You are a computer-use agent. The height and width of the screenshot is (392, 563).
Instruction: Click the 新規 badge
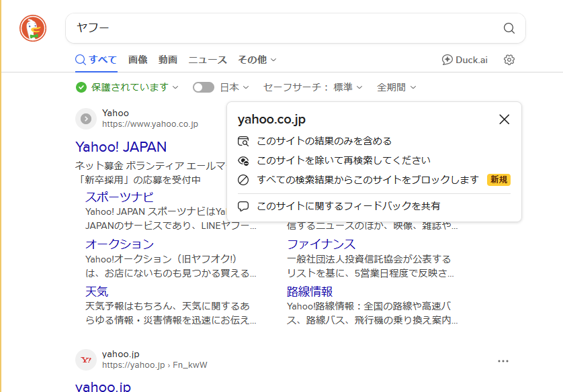coord(499,180)
